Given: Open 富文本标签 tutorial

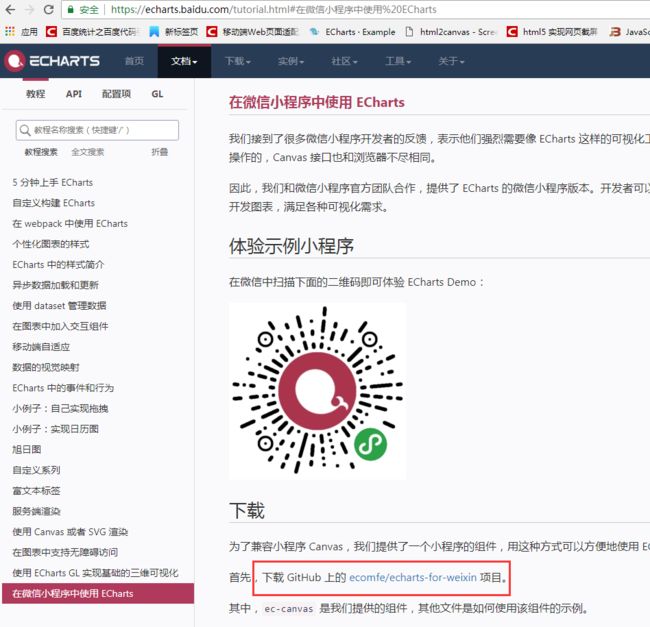Looking at the screenshot, I should (36, 491).
